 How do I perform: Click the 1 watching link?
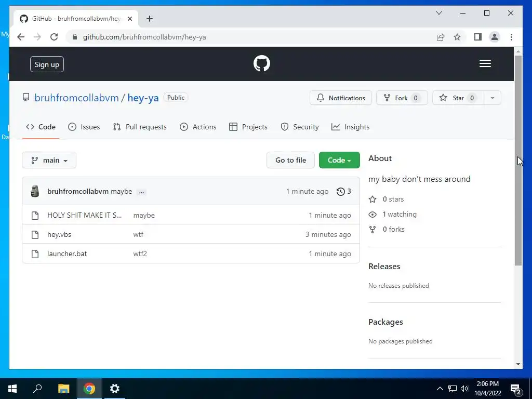point(393,214)
